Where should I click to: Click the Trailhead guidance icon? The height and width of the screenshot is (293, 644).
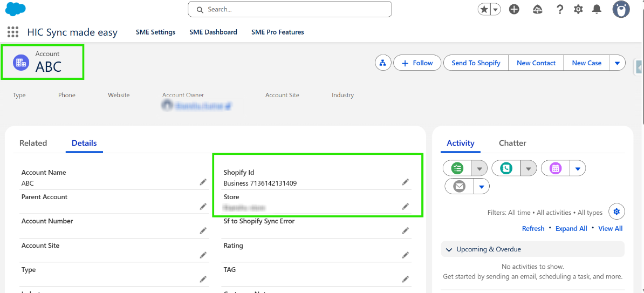pos(537,9)
